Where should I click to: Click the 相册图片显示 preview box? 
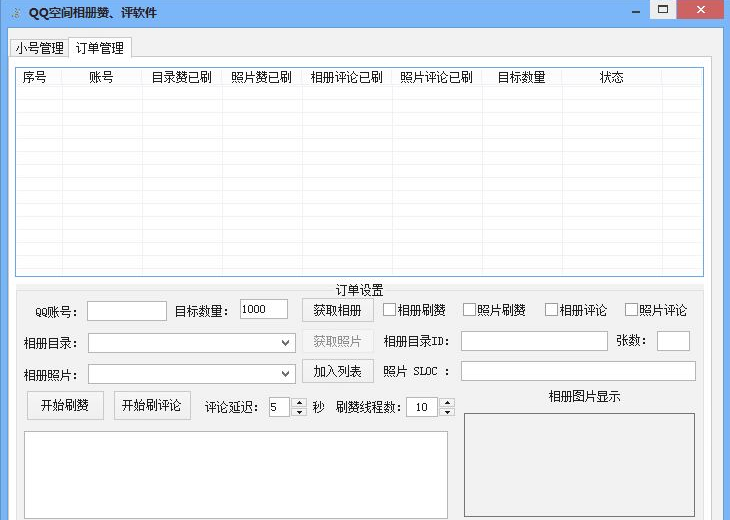[579, 465]
